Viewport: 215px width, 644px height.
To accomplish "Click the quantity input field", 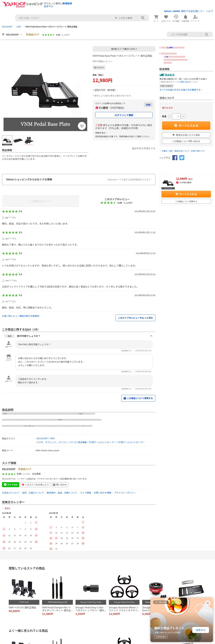I will (x=176, y=116).
